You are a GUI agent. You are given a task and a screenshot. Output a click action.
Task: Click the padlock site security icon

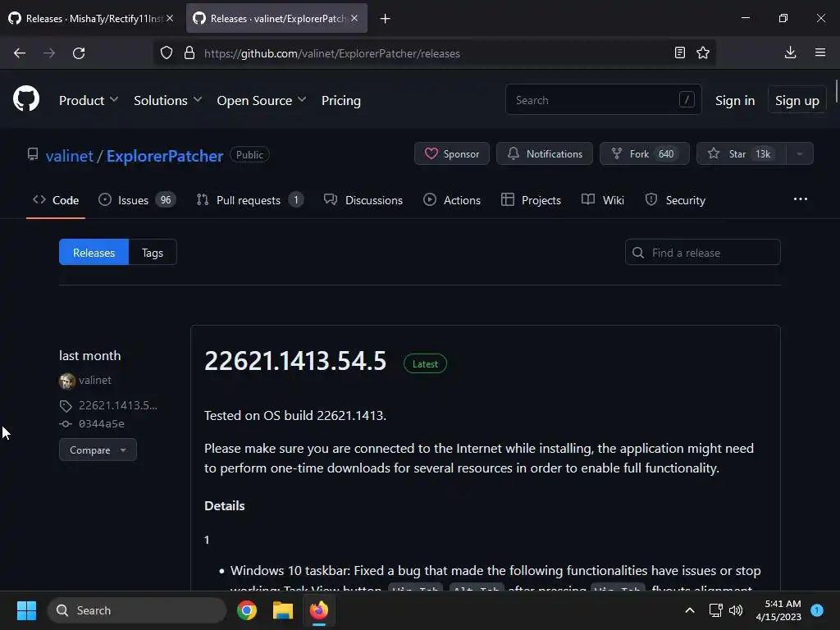189,53
